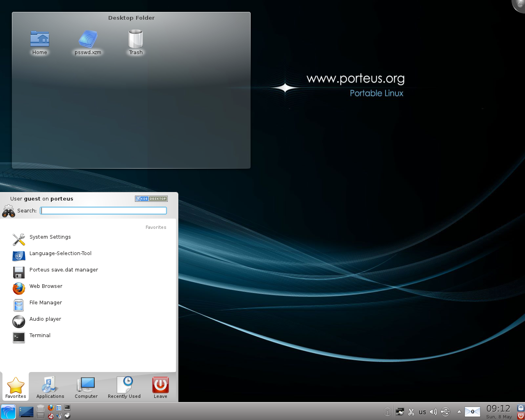Show hidden system tray icons arrow
The image size is (525, 420).
click(x=459, y=412)
